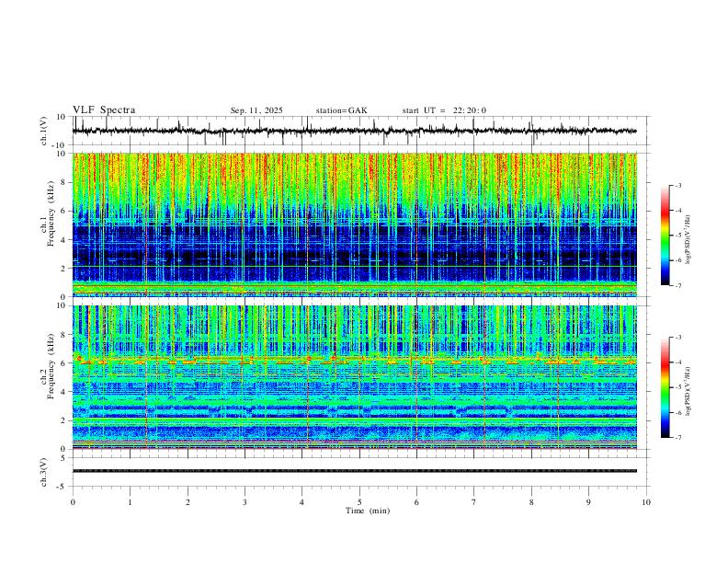
Task: Click the upper colorbar 'log(PSD)' label
Action: click(688, 240)
